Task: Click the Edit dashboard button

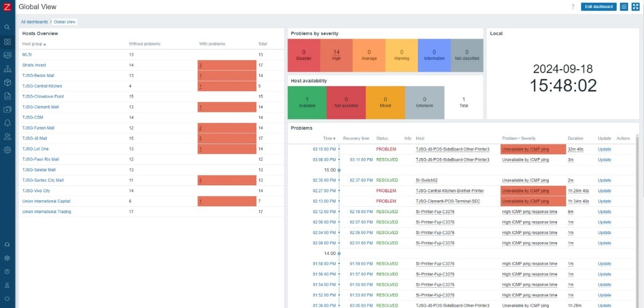Action: pyautogui.click(x=598, y=7)
